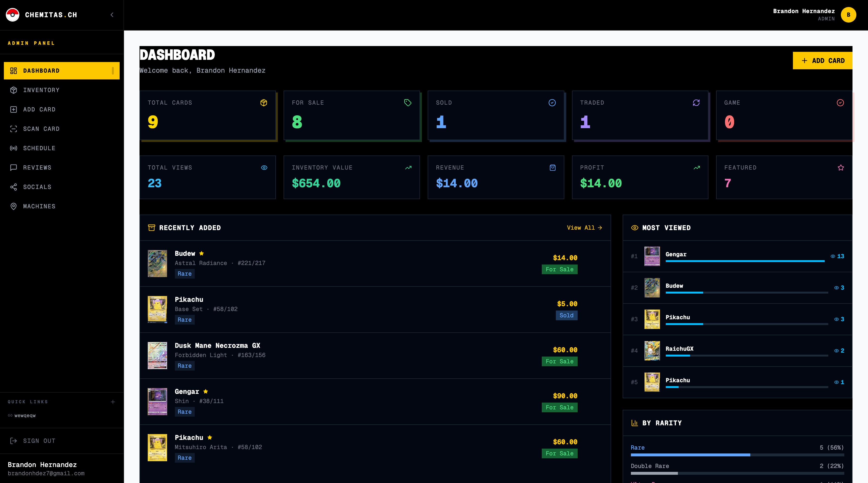Open the Dusk Mane Necrozma GX thumbnail
This screenshot has width=868, height=483.
click(x=157, y=356)
